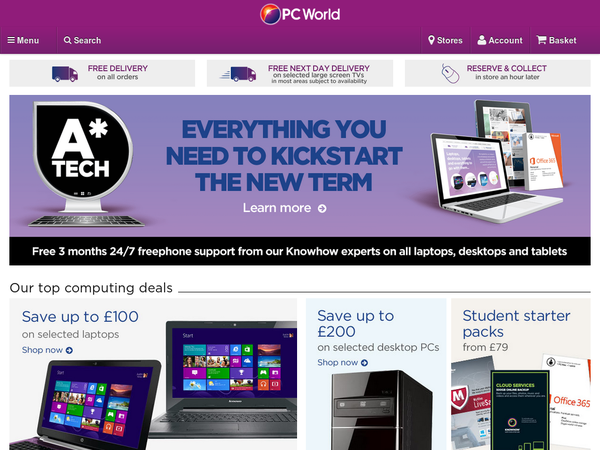This screenshot has height=450, width=600.
Task: Click the Save up to £100 heading
Action: click(x=80, y=317)
